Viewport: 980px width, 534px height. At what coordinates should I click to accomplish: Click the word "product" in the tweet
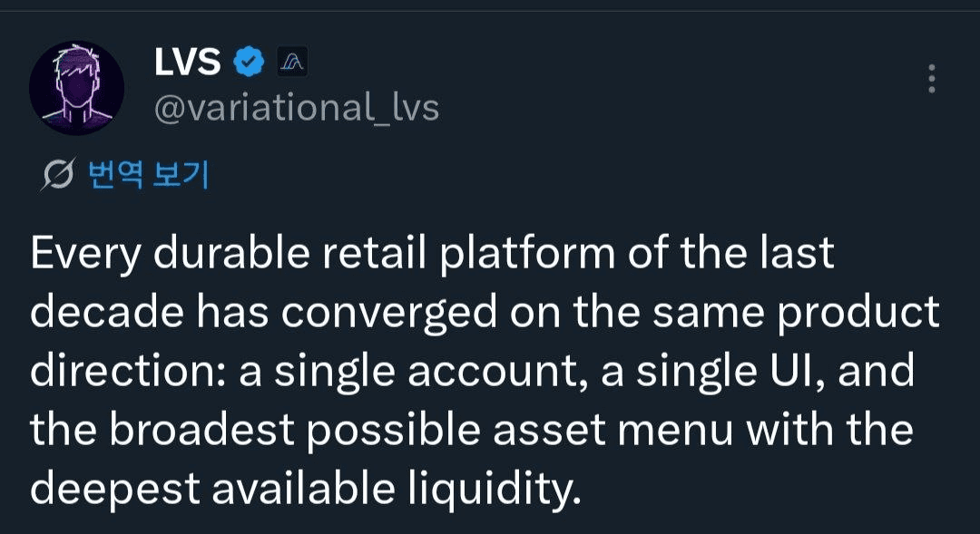tap(858, 313)
